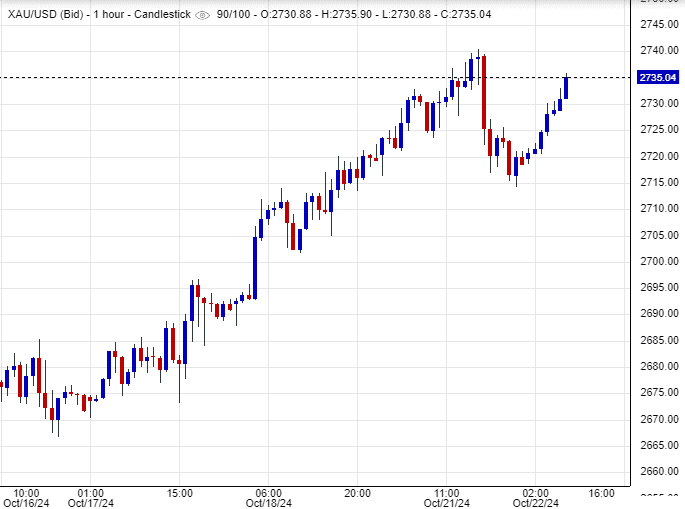The image size is (685, 509).
Task: Click the tall red candle near 2740
Action: tap(484, 92)
